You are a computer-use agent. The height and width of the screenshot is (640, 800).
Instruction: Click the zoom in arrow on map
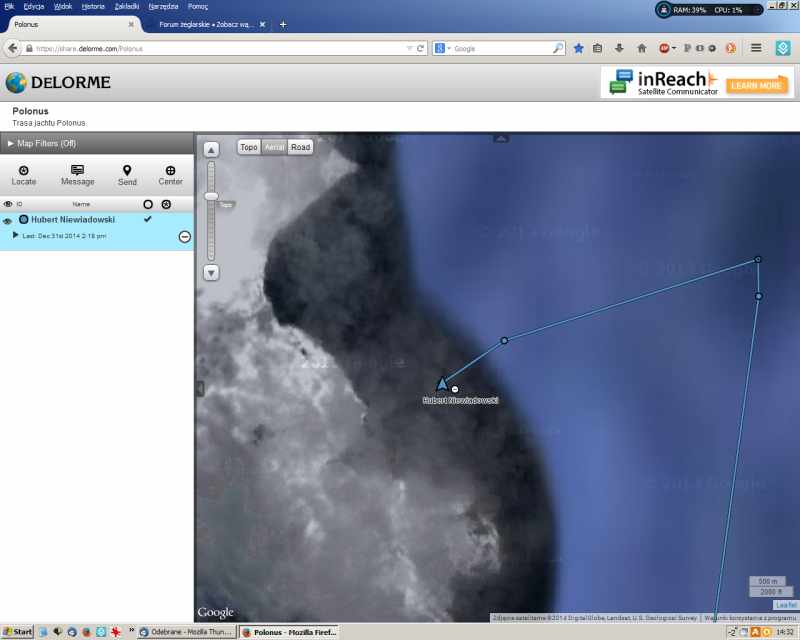pyautogui.click(x=211, y=150)
